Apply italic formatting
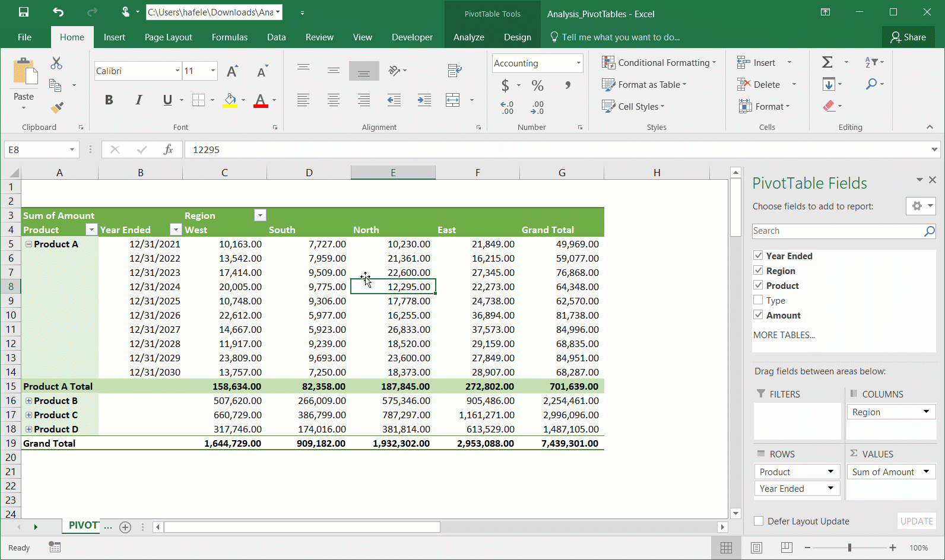The width and height of the screenshot is (945, 560). (x=138, y=100)
